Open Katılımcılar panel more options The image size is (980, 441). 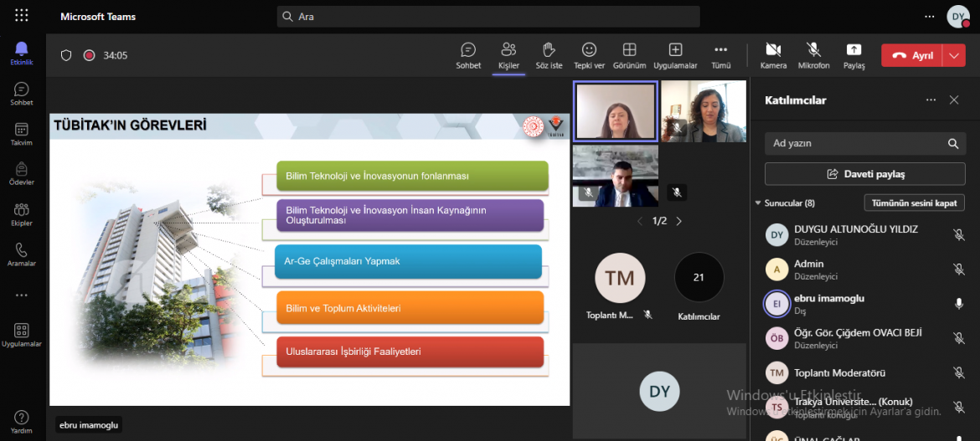(x=931, y=100)
